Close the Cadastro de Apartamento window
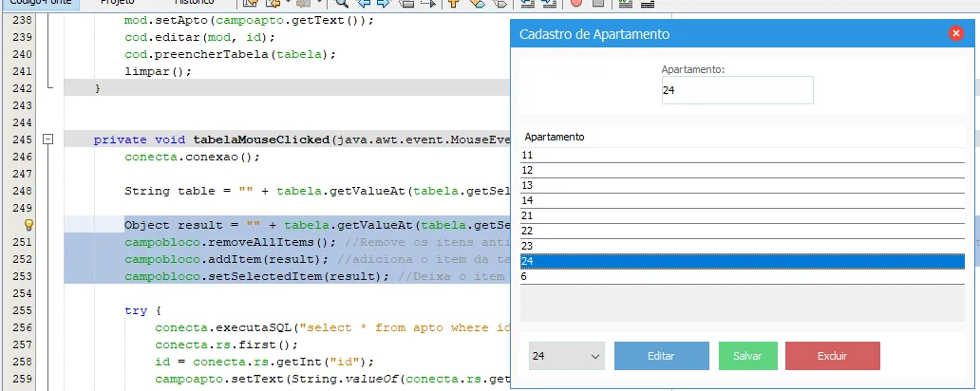The width and height of the screenshot is (980, 391). point(956,33)
